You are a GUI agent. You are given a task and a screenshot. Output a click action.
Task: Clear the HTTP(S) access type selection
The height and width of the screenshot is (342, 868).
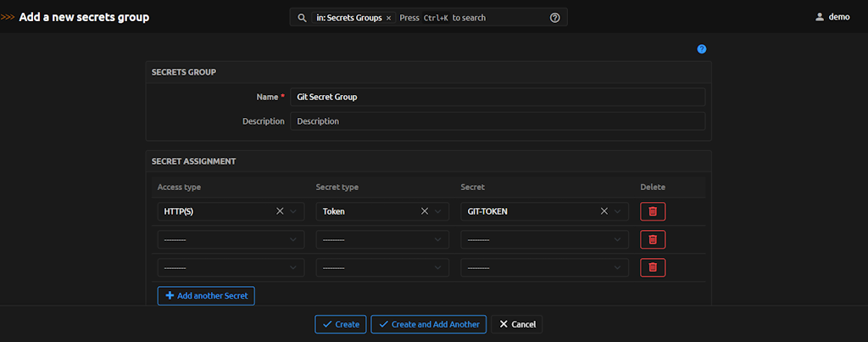click(x=280, y=211)
